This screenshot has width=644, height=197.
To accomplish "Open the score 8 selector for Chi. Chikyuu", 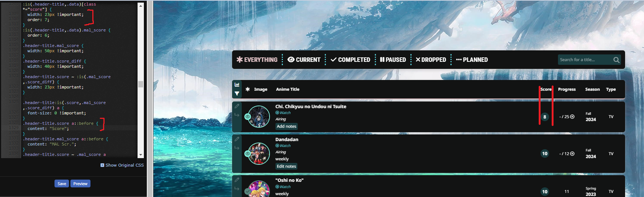I will tap(545, 117).
